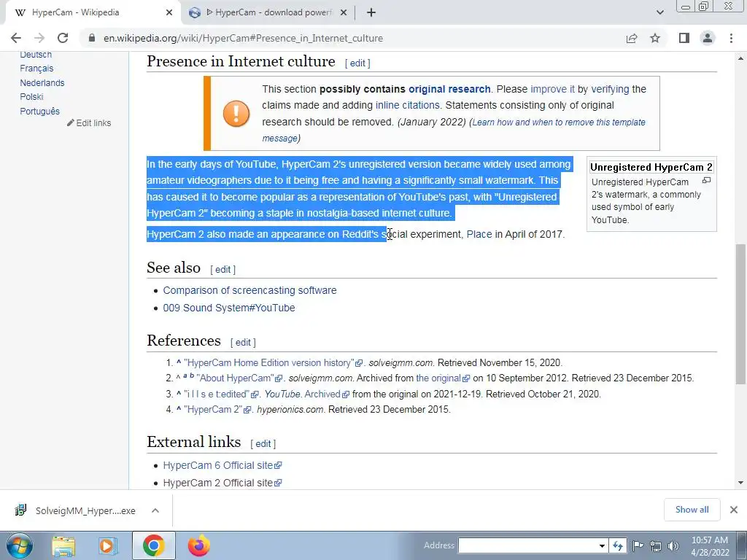The height and width of the screenshot is (560, 747).
Task: Bookmark this page with star icon
Action: point(655,38)
